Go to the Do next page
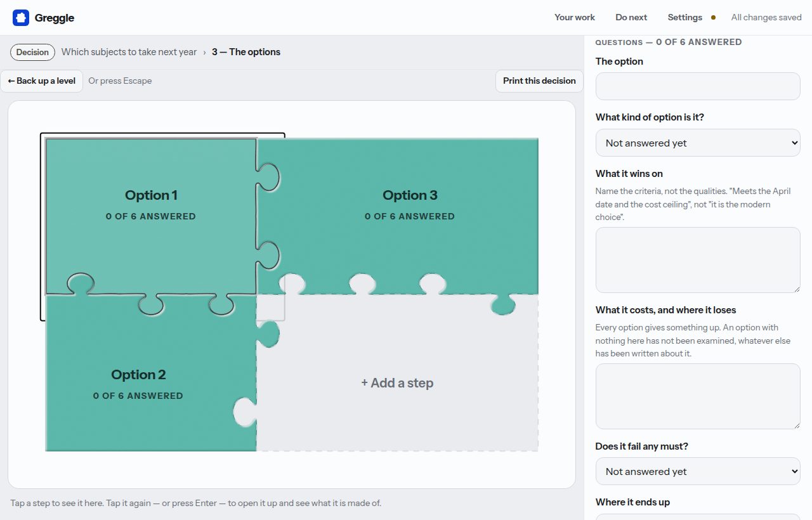This screenshot has width=812, height=520. click(631, 17)
